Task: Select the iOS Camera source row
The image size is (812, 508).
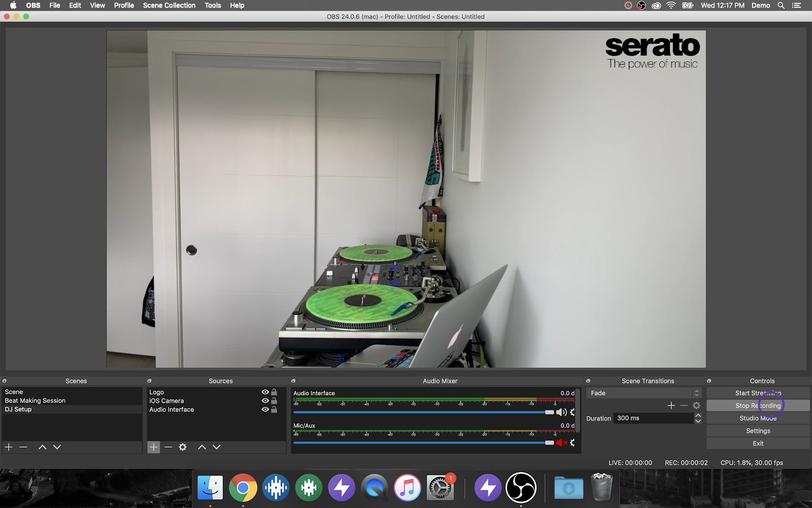Action: [x=217, y=401]
